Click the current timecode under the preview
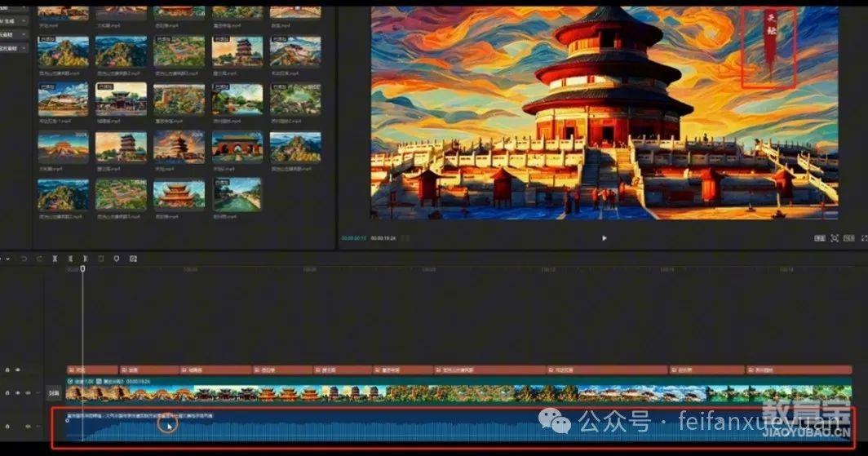 tap(353, 238)
